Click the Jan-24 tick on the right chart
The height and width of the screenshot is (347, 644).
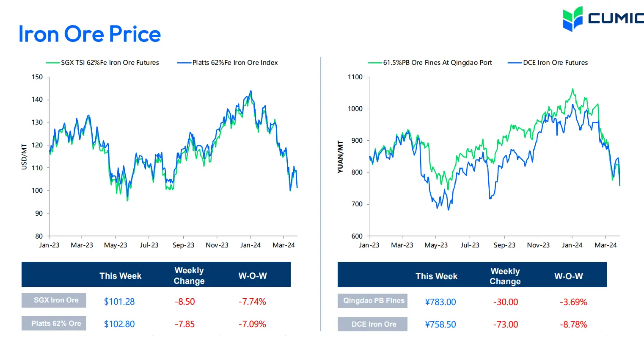pos(572,245)
